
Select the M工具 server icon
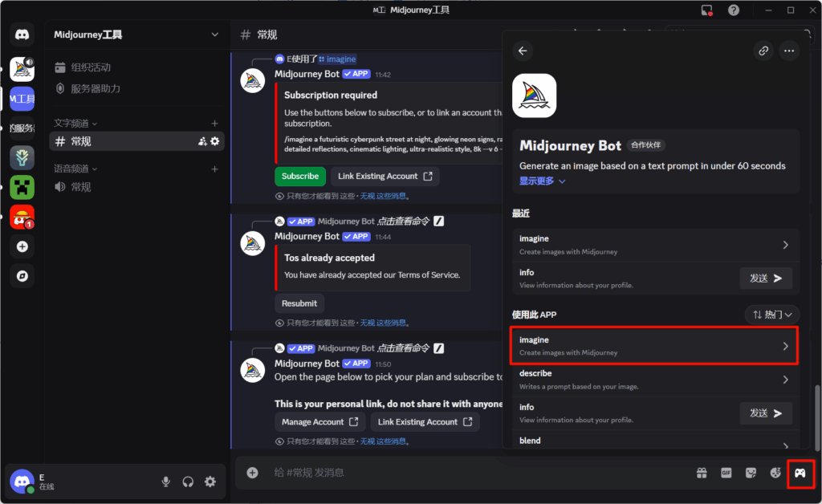click(22, 99)
